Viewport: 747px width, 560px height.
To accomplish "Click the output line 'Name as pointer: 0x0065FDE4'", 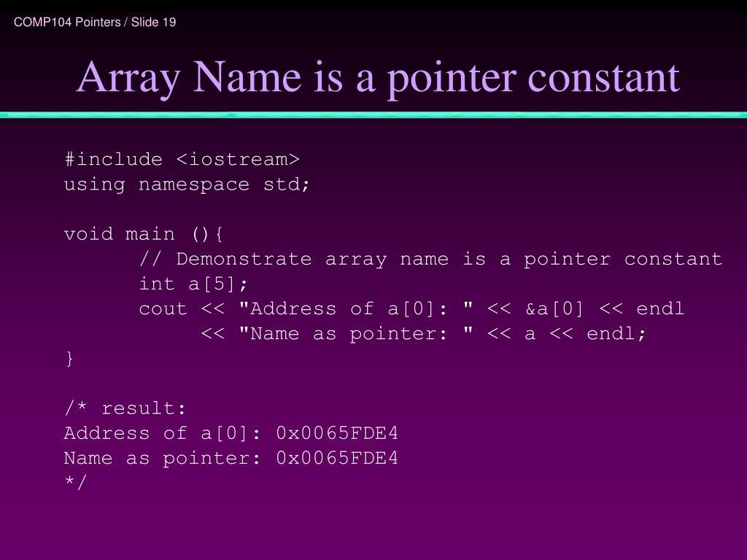I will (x=231, y=458).
